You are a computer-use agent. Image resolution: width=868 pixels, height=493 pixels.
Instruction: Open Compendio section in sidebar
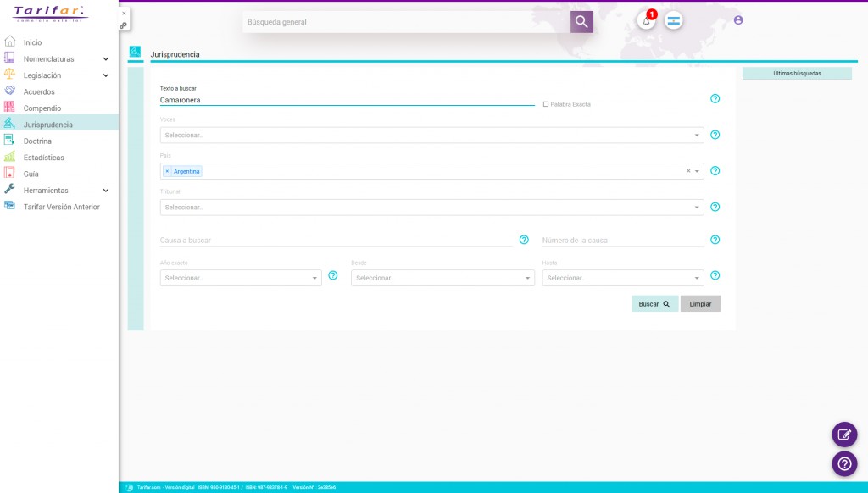click(x=42, y=108)
